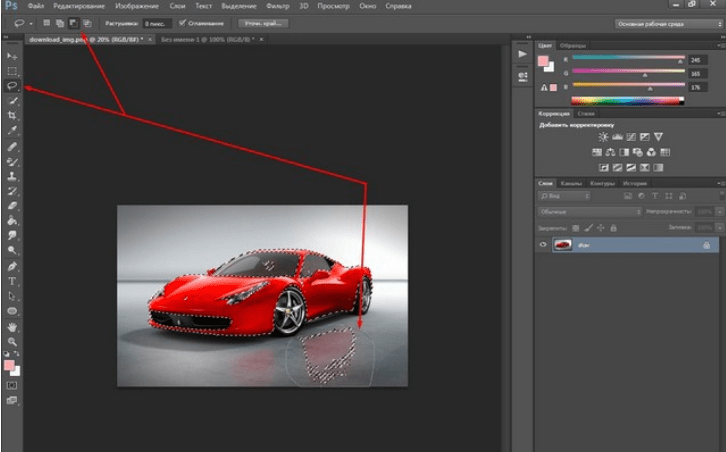
Task: Select the Paint Bucket tool
Action: 12,220
